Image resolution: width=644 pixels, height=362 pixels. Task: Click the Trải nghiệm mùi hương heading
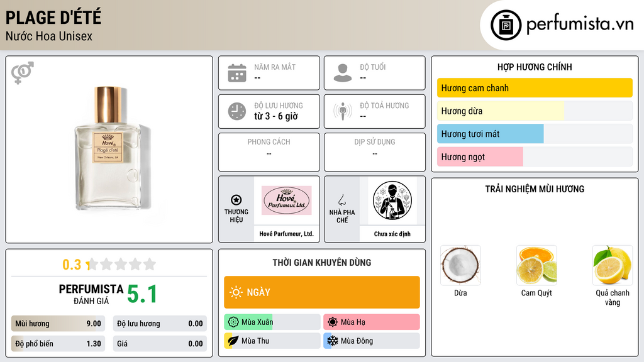click(535, 189)
